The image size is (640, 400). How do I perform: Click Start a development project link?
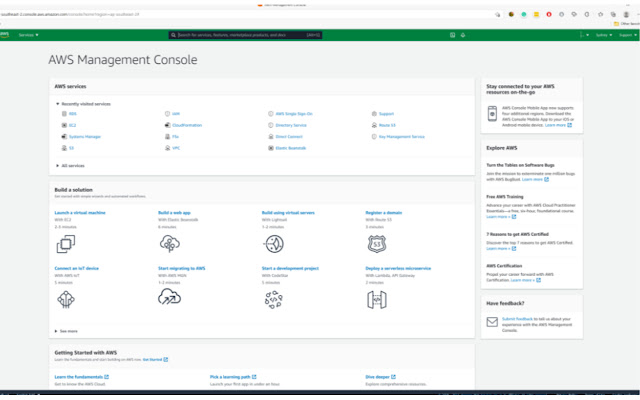coord(290,269)
